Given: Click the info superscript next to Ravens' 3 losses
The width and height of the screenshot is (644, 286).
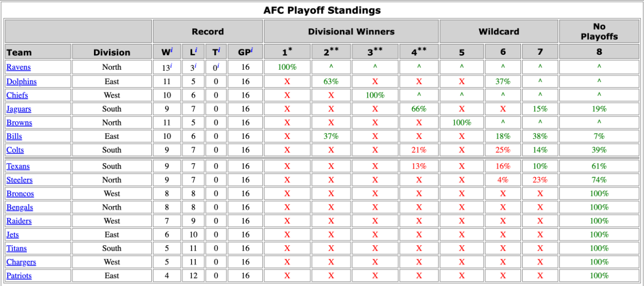Looking at the screenshot, I should [196, 65].
